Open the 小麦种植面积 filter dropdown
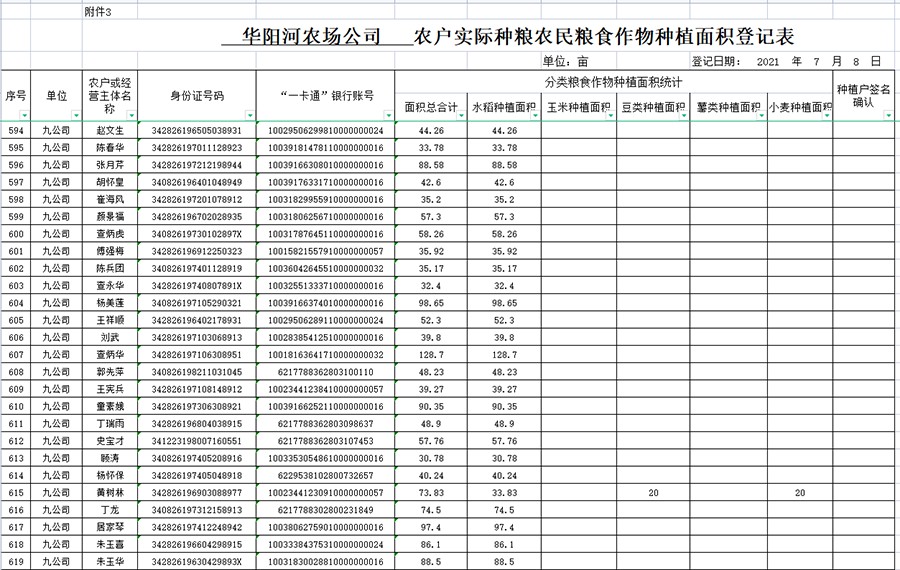Image resolution: width=900 pixels, height=570 pixels. tap(826, 116)
